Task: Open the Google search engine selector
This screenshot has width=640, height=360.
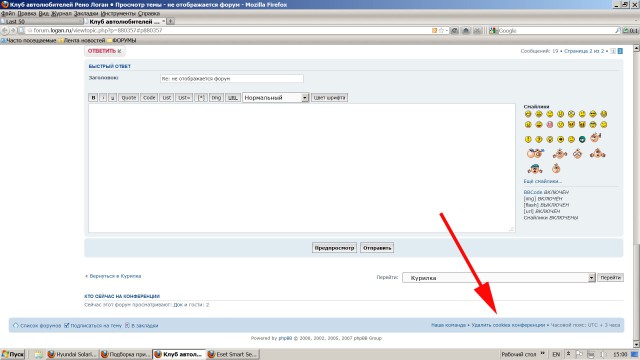Action: coord(493,31)
